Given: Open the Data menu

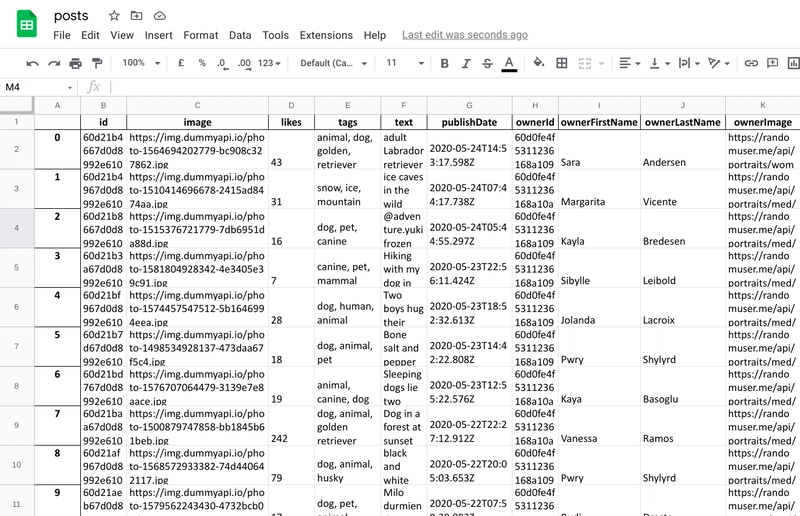Looking at the screenshot, I should (240, 35).
